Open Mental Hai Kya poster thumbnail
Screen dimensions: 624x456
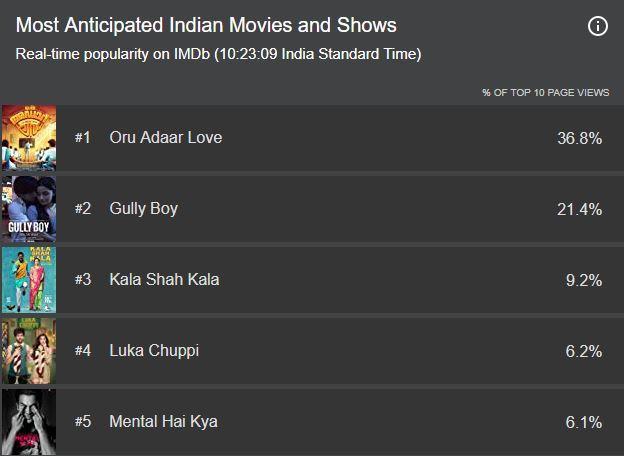point(29,422)
